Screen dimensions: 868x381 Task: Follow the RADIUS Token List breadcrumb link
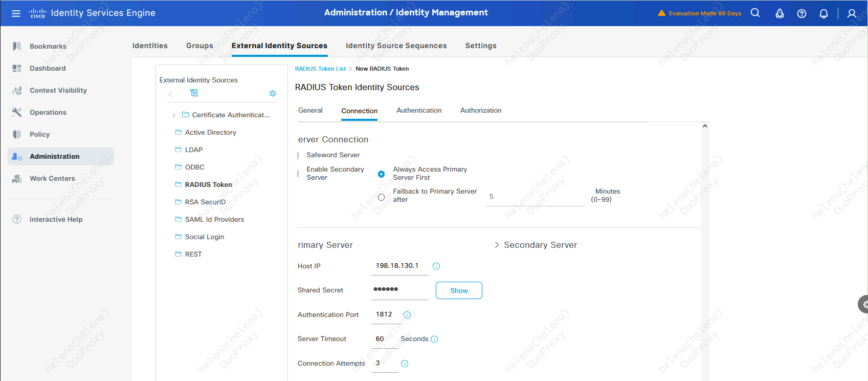(320, 69)
